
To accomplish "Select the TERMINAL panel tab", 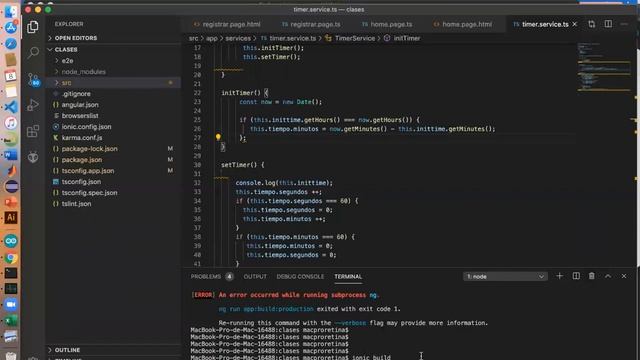I will click(x=348, y=276).
